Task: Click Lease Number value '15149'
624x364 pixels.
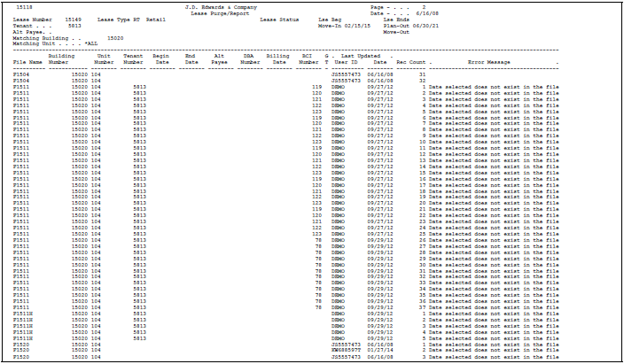Action: (74, 19)
